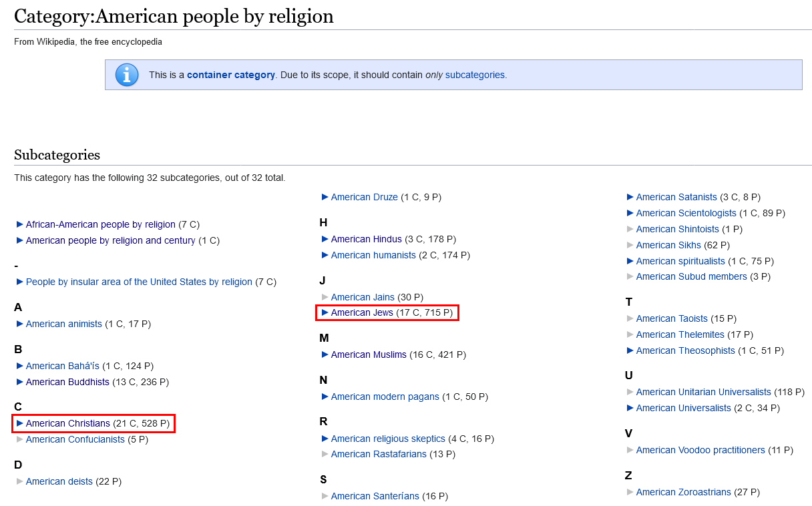
Task: Expand the American Bahá'ís arrow
Action: click(20, 366)
